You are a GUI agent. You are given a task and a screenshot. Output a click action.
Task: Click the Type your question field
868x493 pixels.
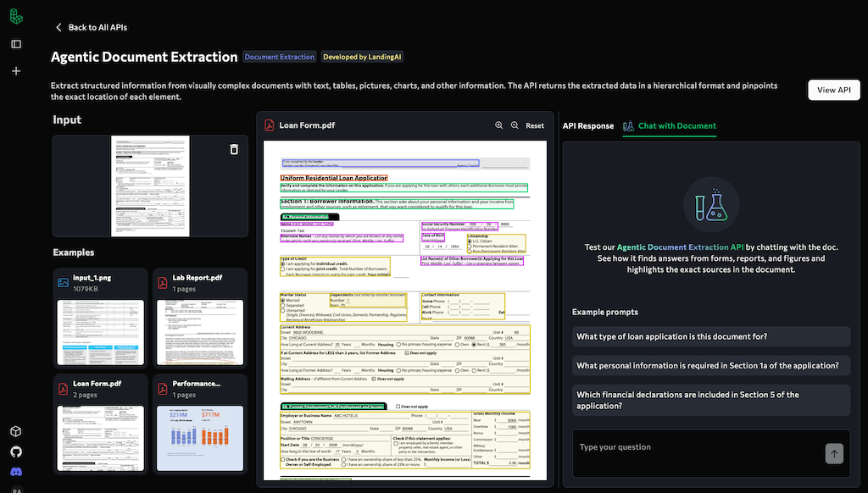(x=695, y=447)
